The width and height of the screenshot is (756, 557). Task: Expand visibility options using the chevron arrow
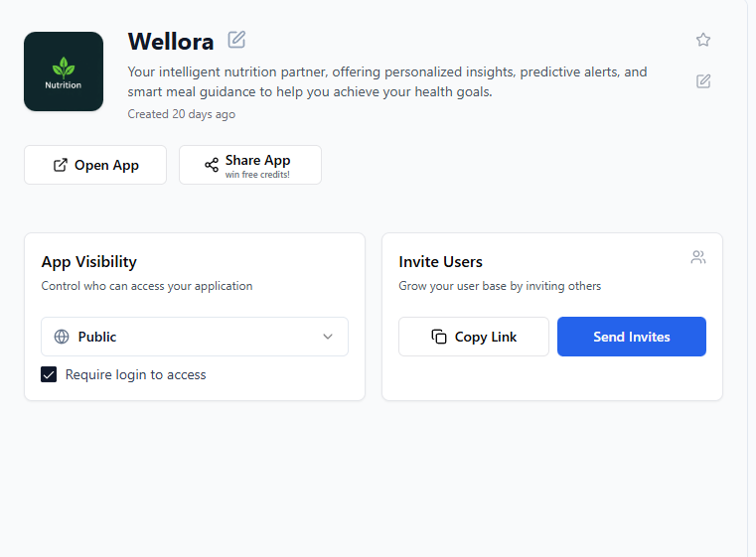pos(328,337)
